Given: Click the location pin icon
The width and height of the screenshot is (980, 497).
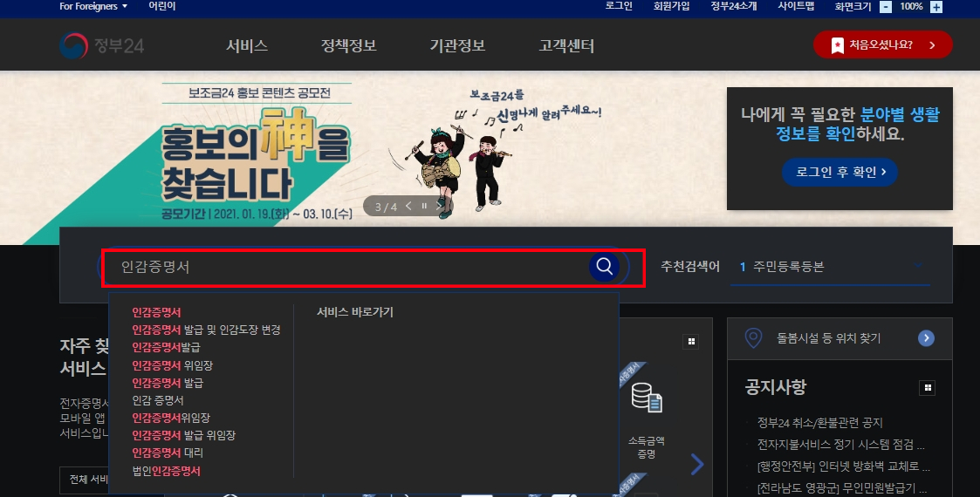Looking at the screenshot, I should (x=754, y=338).
